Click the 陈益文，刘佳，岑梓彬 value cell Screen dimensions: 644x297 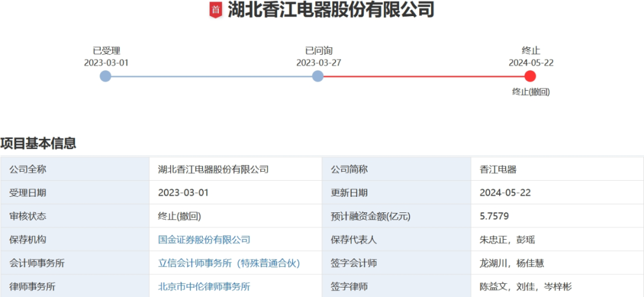(x=558, y=286)
